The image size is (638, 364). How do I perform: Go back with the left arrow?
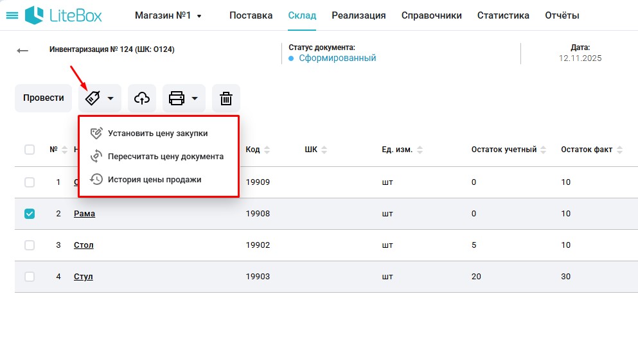pyautogui.click(x=22, y=51)
